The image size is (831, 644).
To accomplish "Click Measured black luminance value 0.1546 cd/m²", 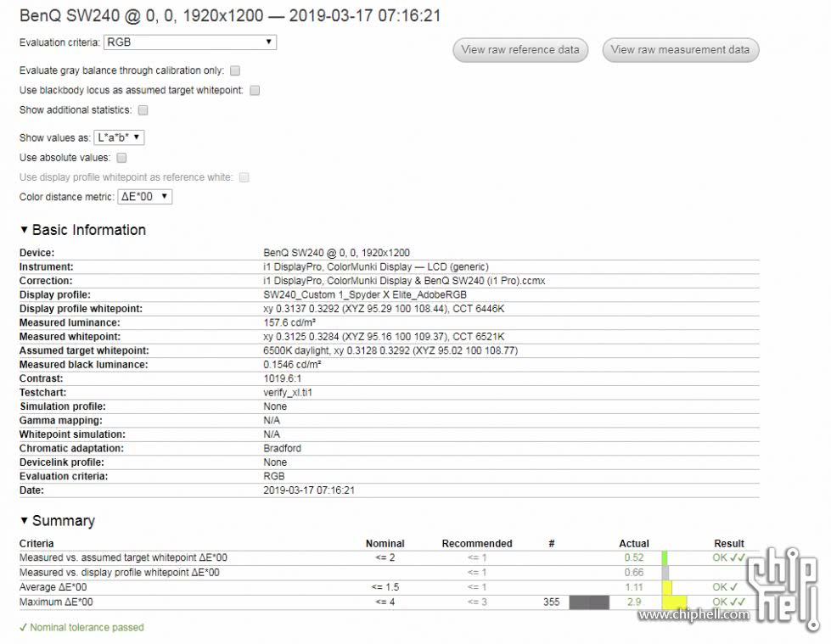I will [x=292, y=364].
